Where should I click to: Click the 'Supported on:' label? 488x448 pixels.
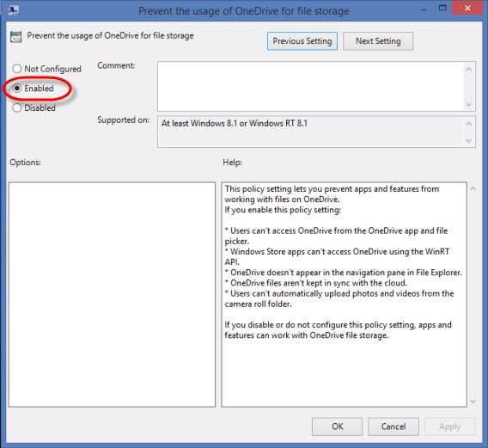coord(123,120)
